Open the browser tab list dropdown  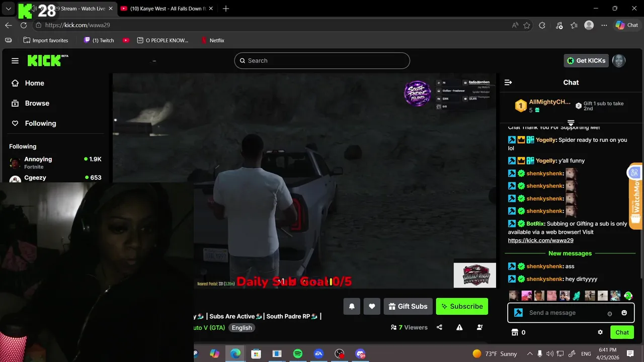[9, 9]
